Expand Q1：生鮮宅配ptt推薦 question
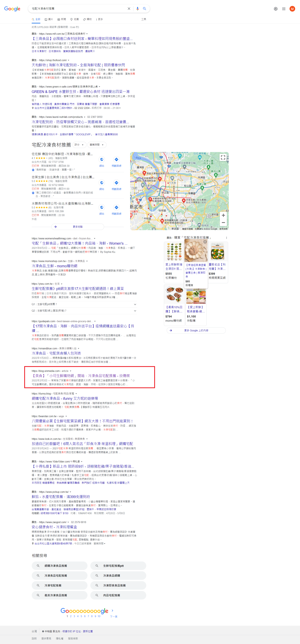 [x=84, y=304]
